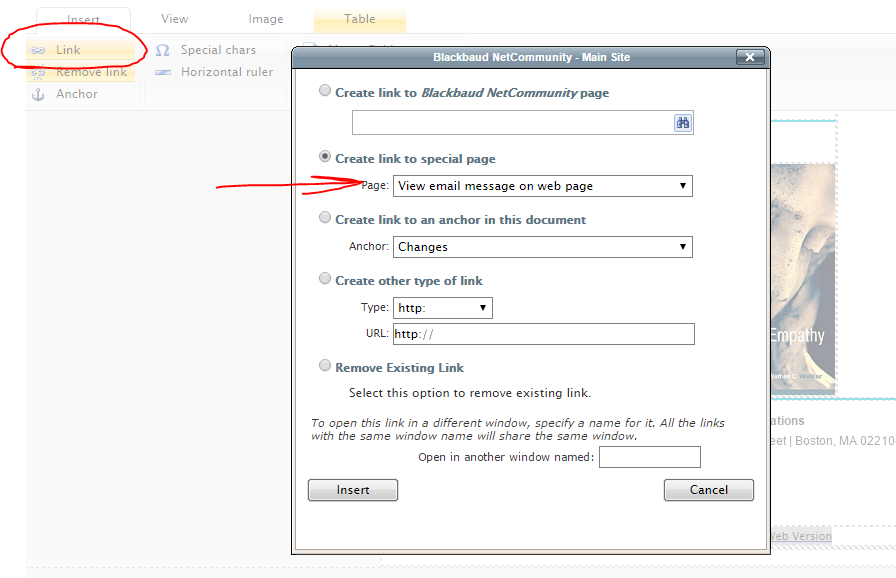Select Create other type of link radio
896x578 pixels.
[x=325, y=279]
